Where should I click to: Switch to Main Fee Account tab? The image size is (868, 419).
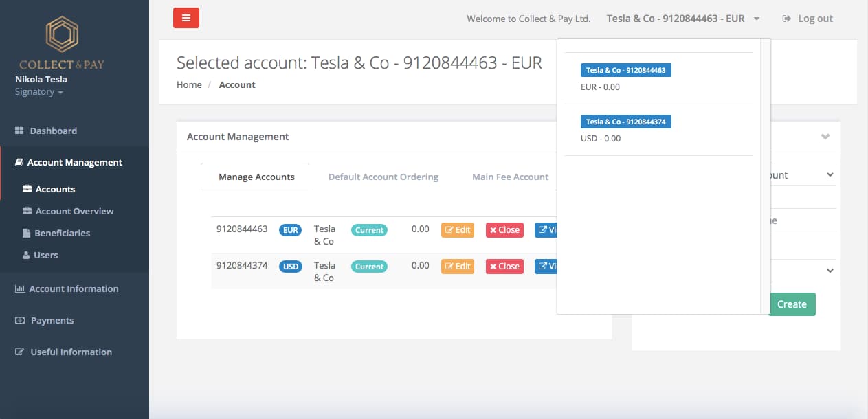pyautogui.click(x=510, y=177)
